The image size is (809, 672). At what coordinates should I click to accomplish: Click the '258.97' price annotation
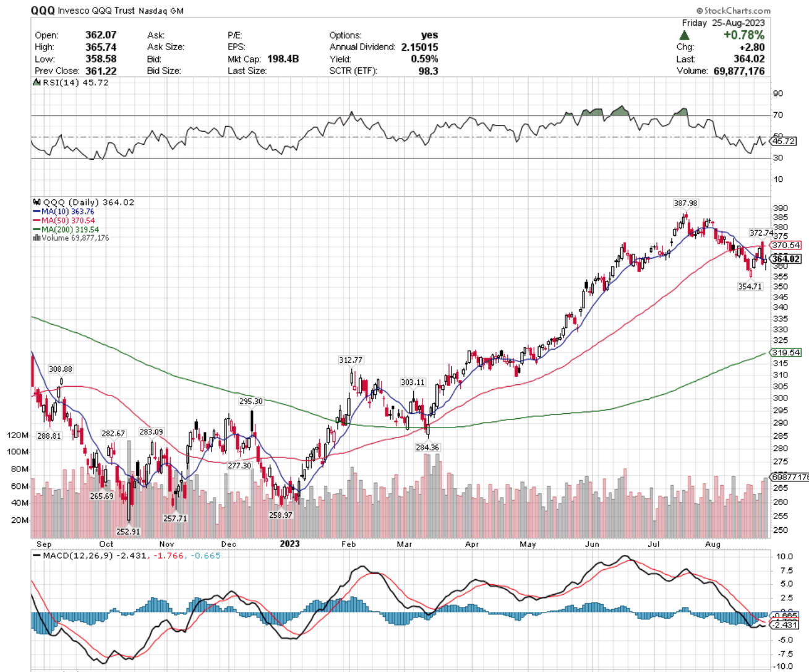tap(281, 515)
